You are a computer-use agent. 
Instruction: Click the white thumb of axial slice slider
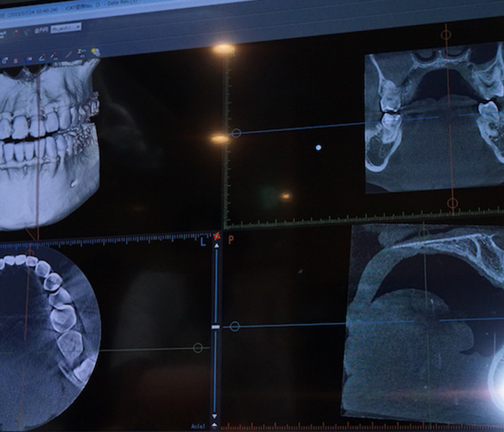(216, 327)
